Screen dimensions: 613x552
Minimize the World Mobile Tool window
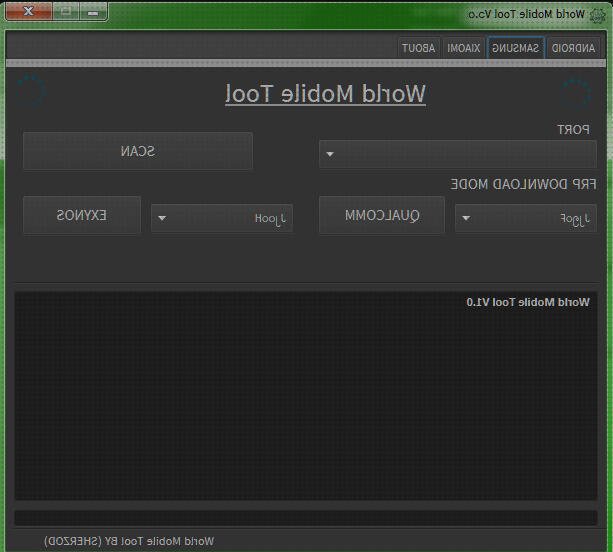coord(92,13)
